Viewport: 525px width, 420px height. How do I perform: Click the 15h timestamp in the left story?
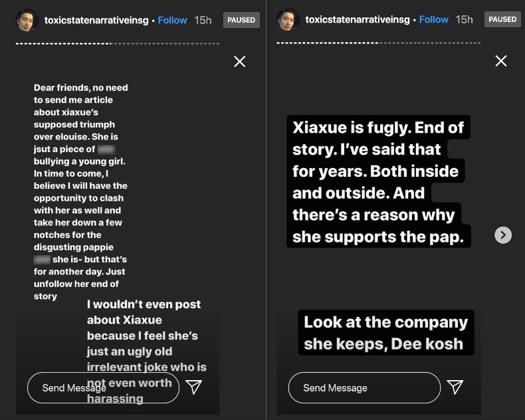coord(203,20)
